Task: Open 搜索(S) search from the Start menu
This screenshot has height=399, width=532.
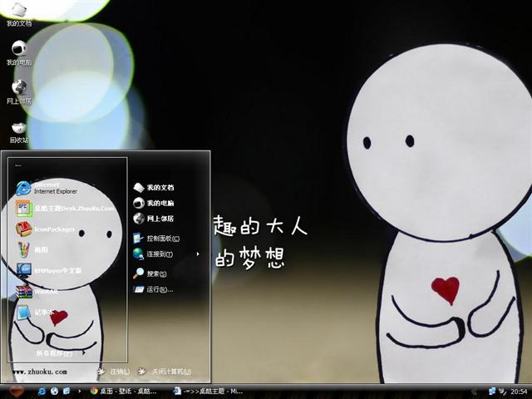Action: point(150,273)
